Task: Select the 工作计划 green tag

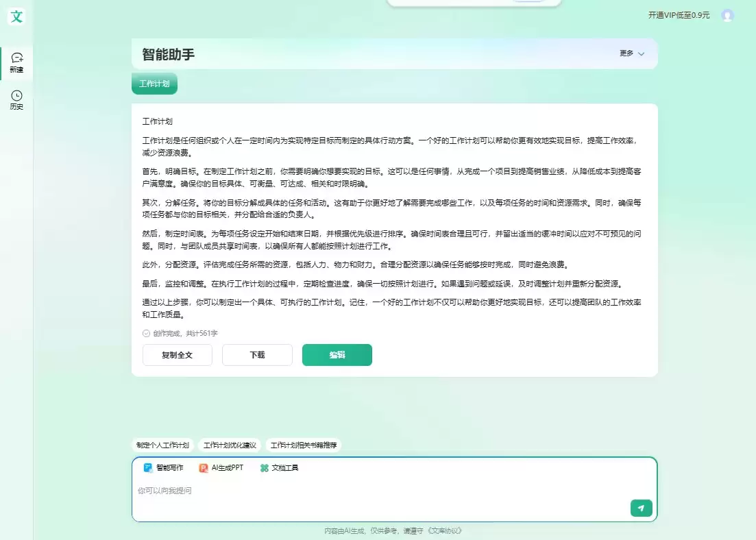Action: pos(154,83)
